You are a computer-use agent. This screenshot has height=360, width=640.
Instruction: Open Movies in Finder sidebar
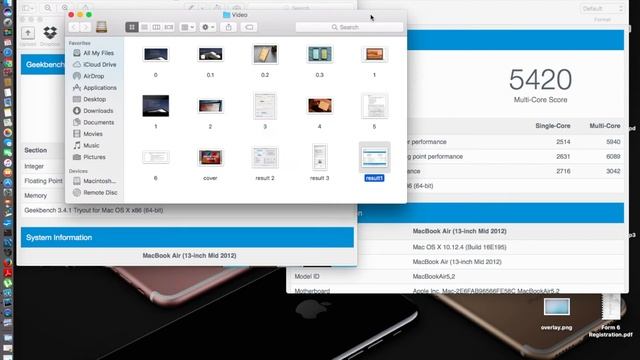88,134
